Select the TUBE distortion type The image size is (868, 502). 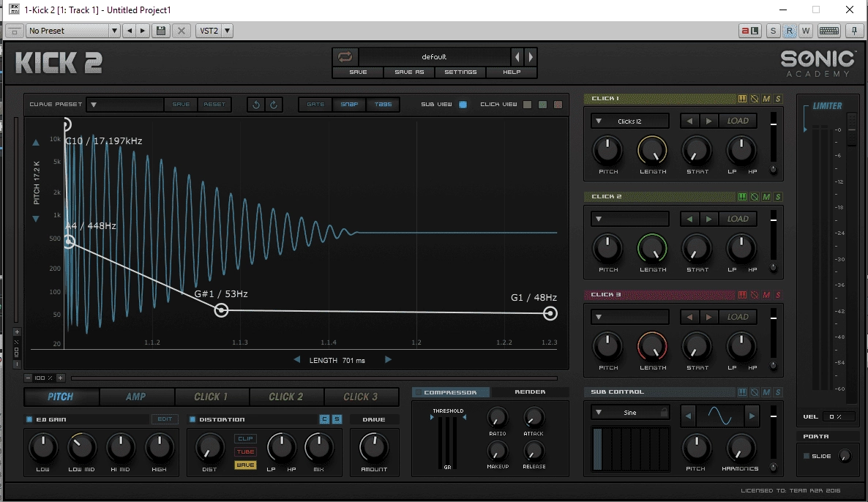tap(245, 452)
